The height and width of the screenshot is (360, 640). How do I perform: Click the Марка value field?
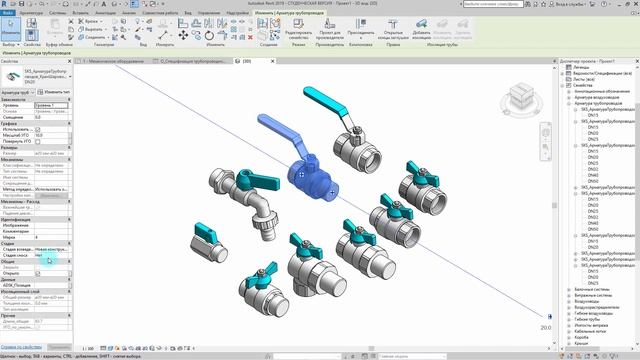[x=51, y=237]
